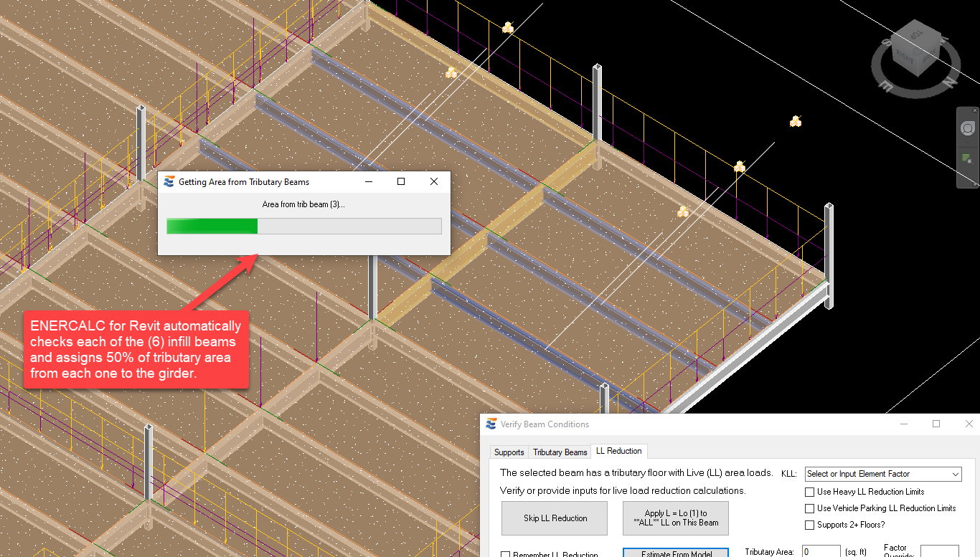This screenshot has height=557, width=980.
Task: Switch to the Supports tab
Action: coord(509,452)
